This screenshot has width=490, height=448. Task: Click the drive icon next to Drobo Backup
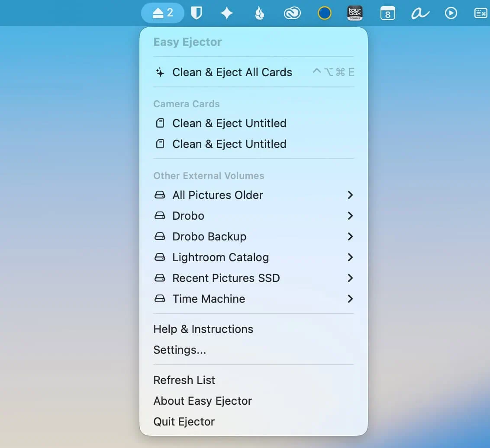coord(160,237)
